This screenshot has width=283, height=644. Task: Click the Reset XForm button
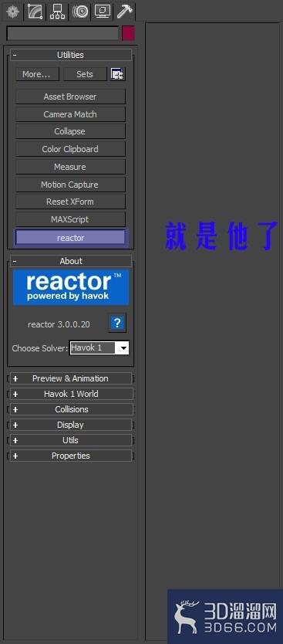pyautogui.click(x=70, y=202)
